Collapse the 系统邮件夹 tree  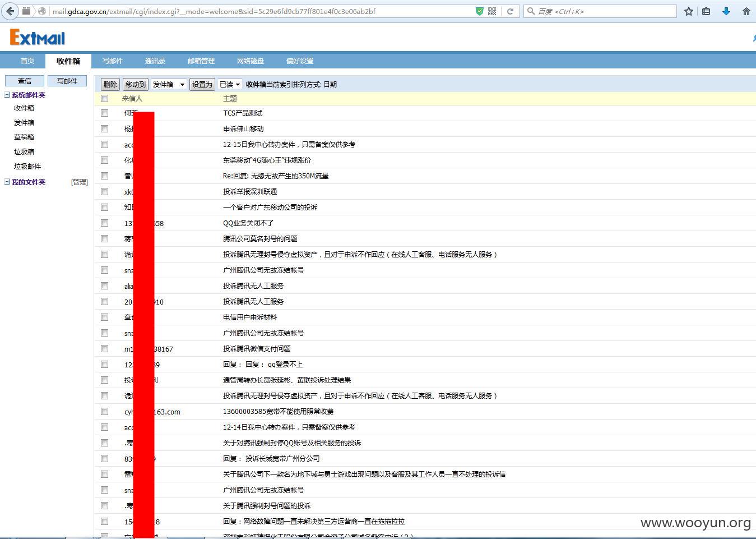7,95
